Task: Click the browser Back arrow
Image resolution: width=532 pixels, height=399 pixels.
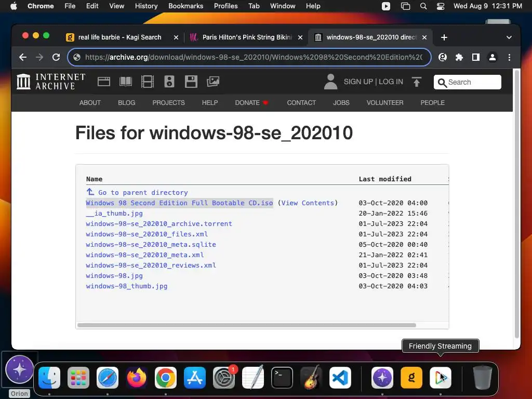Action: click(23, 57)
